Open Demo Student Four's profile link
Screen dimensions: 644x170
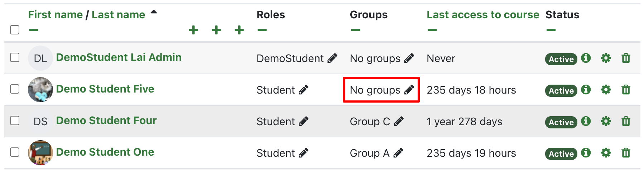[106, 121]
